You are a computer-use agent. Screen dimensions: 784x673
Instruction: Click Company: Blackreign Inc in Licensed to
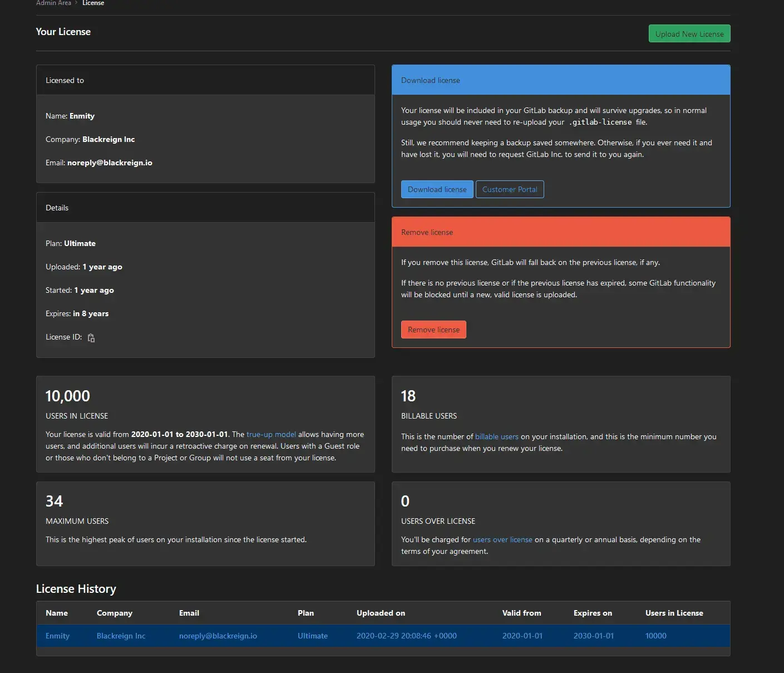(x=90, y=139)
